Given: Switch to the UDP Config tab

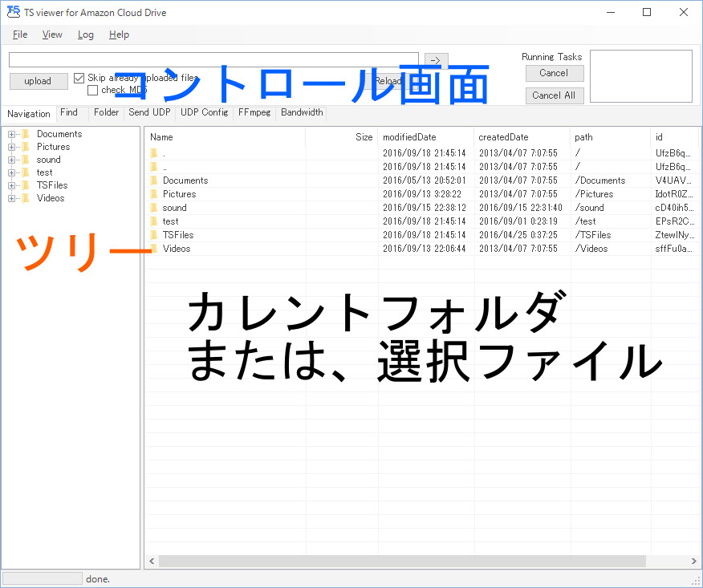Looking at the screenshot, I should pos(204,112).
